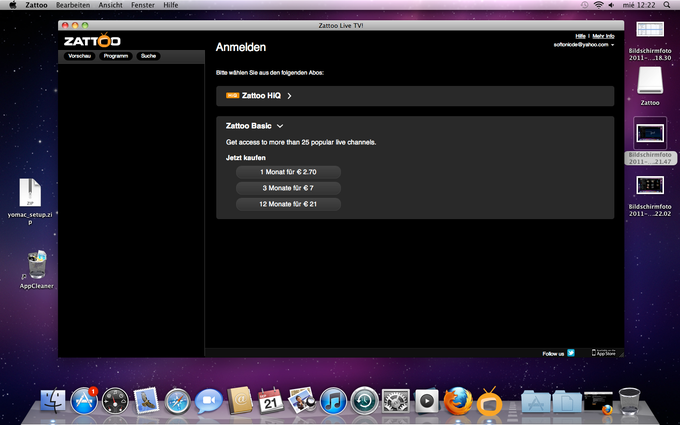Open the Applications folder stack in dock
The width and height of the screenshot is (680, 425).
(536, 401)
